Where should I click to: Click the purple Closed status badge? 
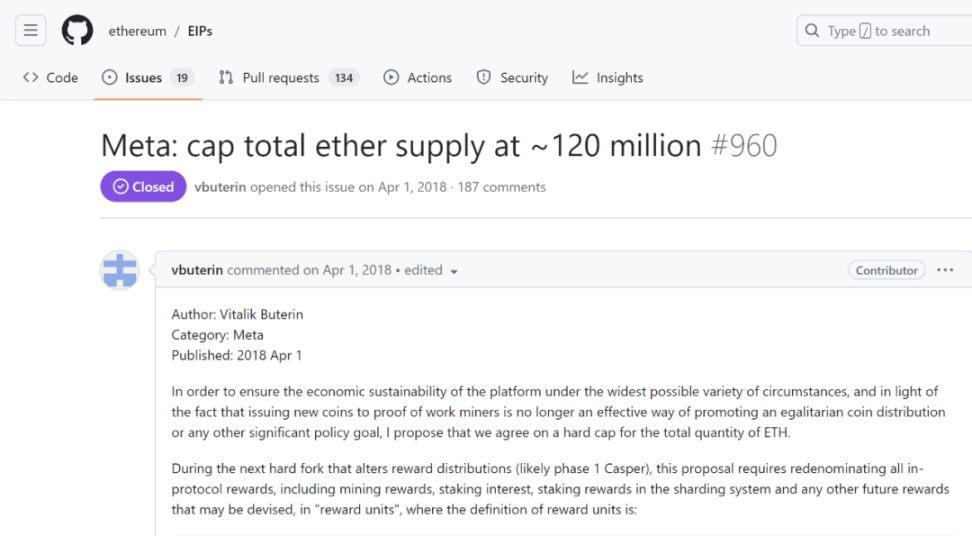click(143, 187)
